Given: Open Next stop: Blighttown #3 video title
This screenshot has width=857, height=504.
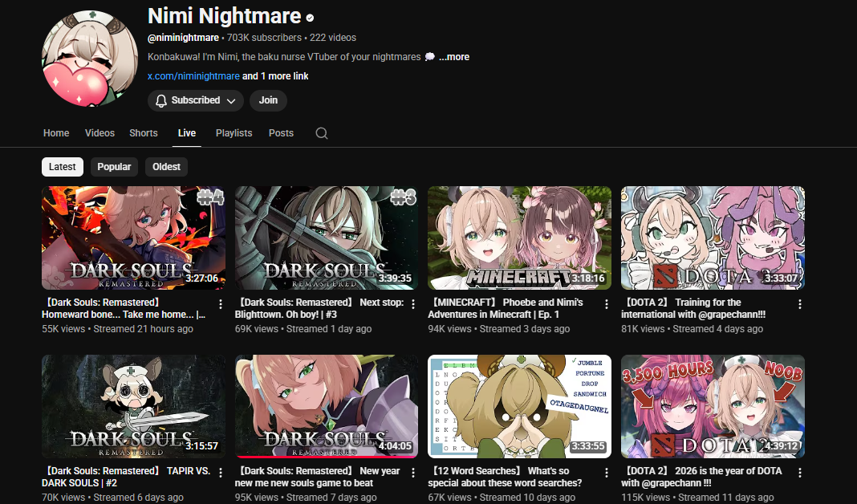Looking at the screenshot, I should point(319,308).
